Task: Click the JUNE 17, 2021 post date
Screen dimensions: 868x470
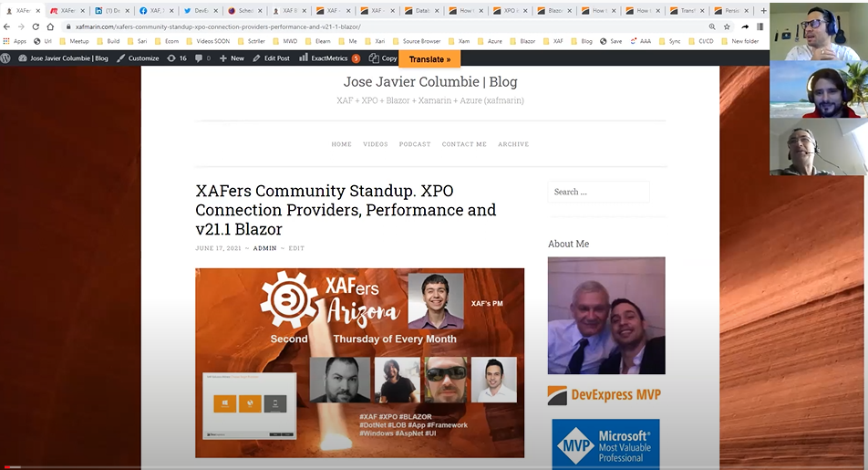Action: 218,248
